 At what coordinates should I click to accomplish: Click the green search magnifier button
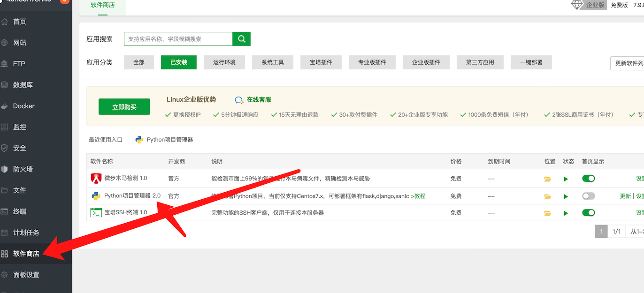click(x=241, y=38)
